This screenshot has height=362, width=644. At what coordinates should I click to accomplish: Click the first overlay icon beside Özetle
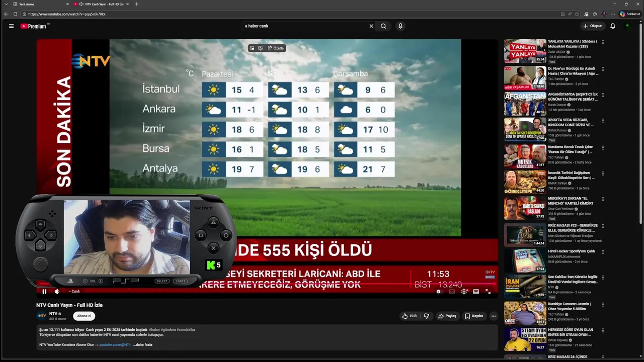[252, 48]
